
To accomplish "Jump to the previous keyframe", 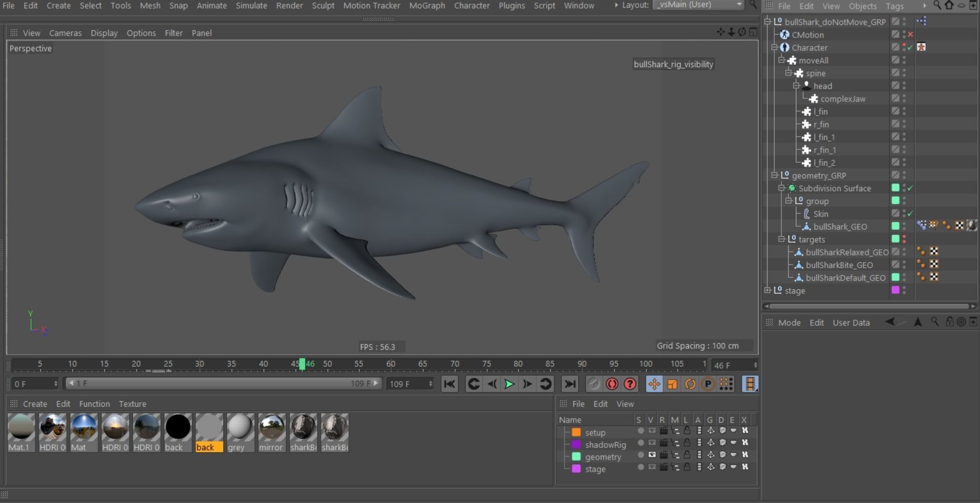I will coord(474,384).
